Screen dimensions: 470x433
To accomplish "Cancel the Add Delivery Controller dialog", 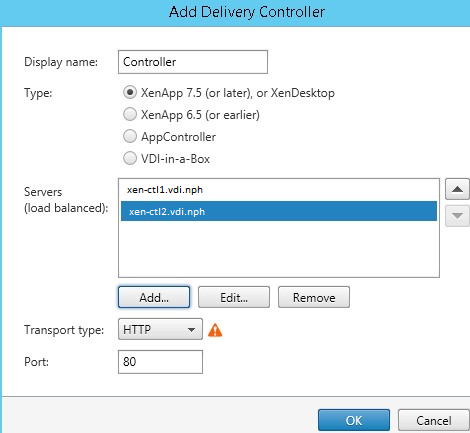I will (x=434, y=420).
